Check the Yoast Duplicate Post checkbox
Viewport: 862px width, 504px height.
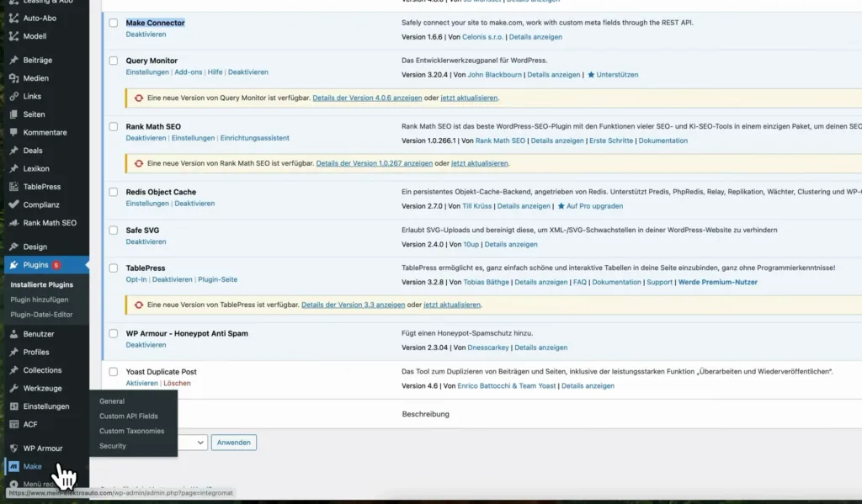pyautogui.click(x=114, y=372)
